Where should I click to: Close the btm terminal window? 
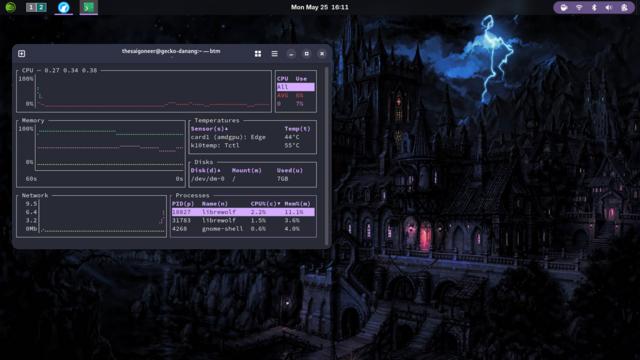pyautogui.click(x=322, y=54)
